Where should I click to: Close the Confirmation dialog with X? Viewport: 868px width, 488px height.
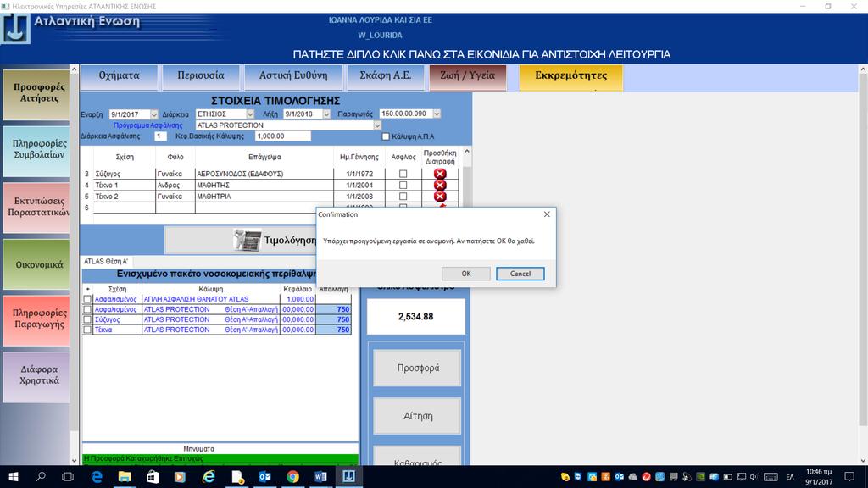click(x=547, y=214)
